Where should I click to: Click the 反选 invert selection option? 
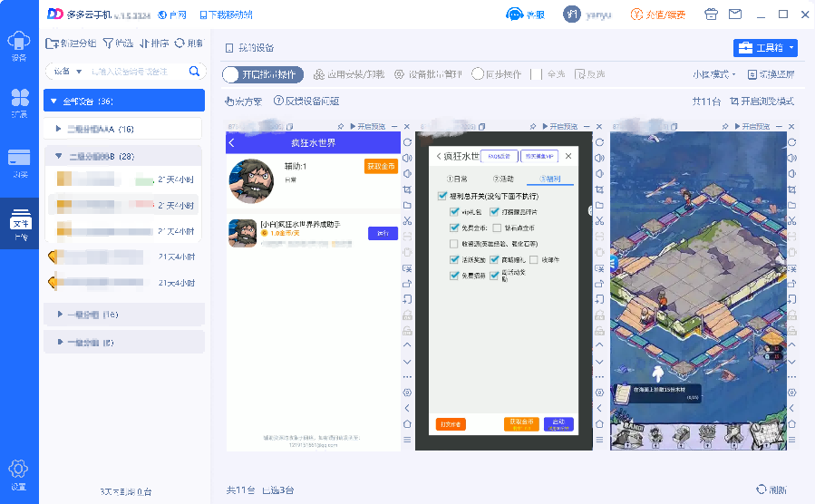(590, 74)
